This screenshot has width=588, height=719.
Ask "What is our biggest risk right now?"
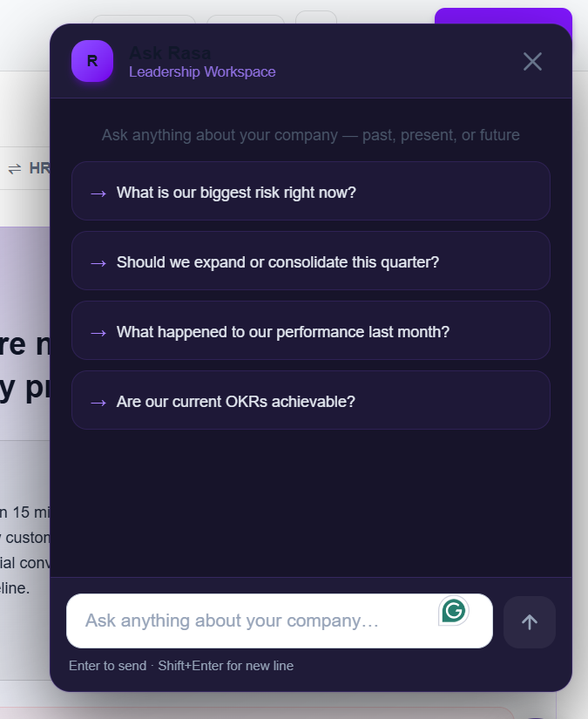311,191
